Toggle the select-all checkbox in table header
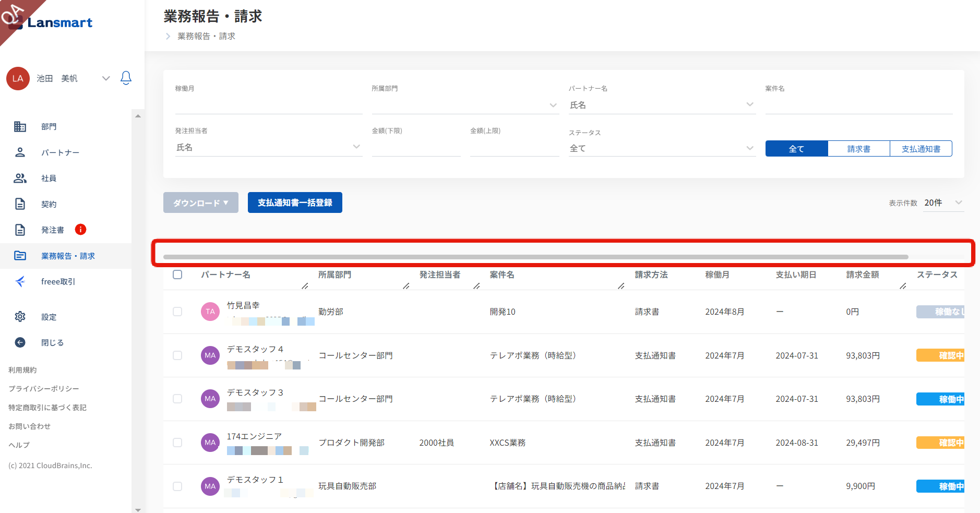 coord(177,275)
